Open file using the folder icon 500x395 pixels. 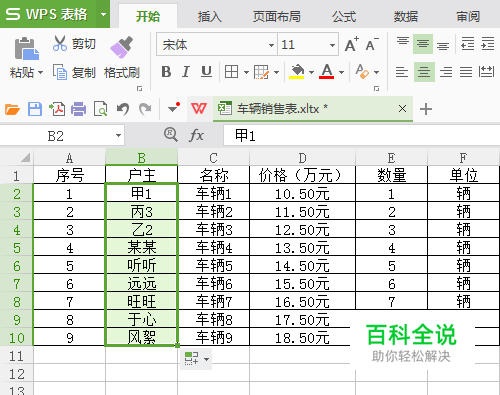coord(12,109)
